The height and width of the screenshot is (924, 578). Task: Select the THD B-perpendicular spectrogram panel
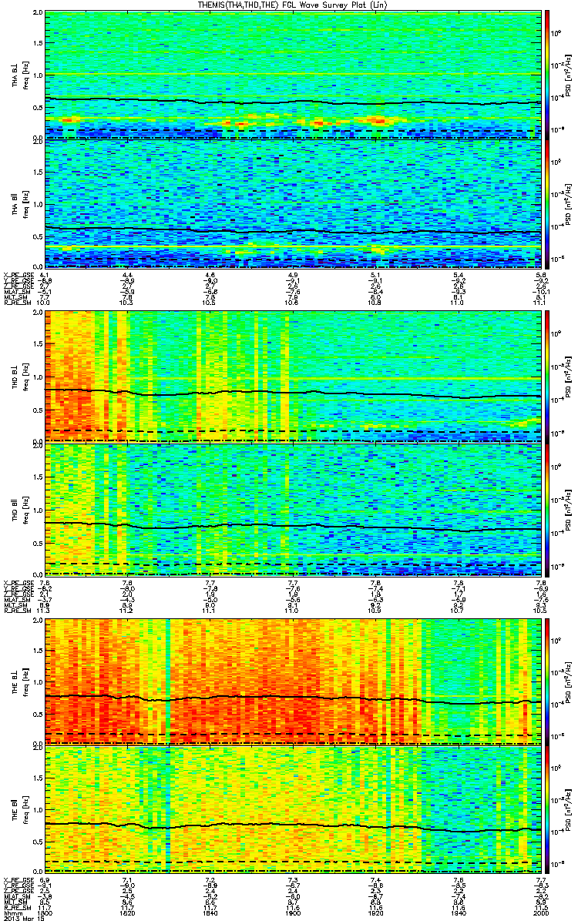292,377
